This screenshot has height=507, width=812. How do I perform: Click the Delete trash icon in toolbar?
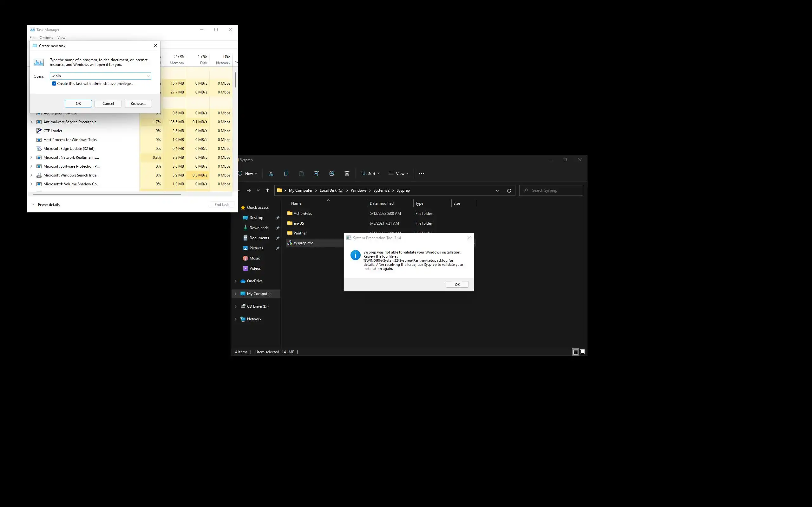point(347,173)
